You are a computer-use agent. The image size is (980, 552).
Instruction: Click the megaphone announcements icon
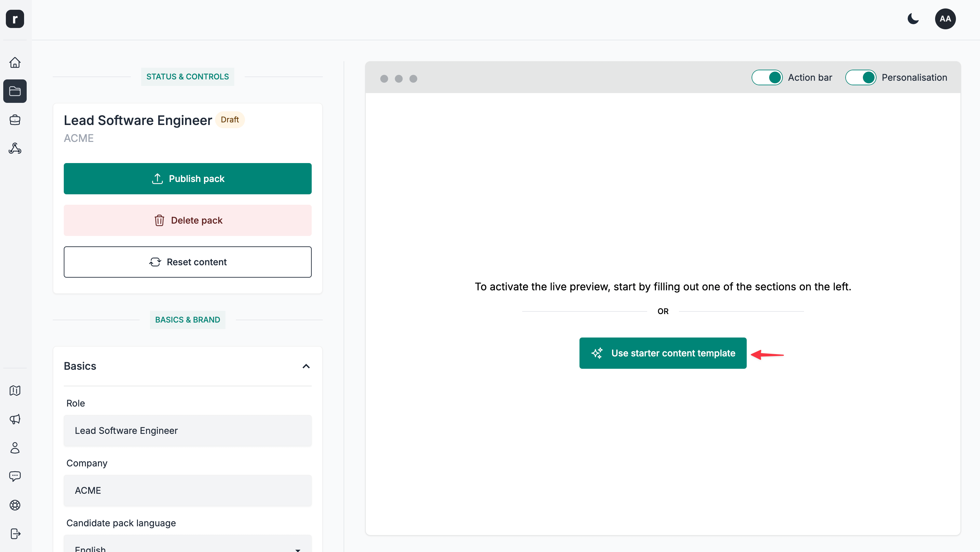(15, 419)
